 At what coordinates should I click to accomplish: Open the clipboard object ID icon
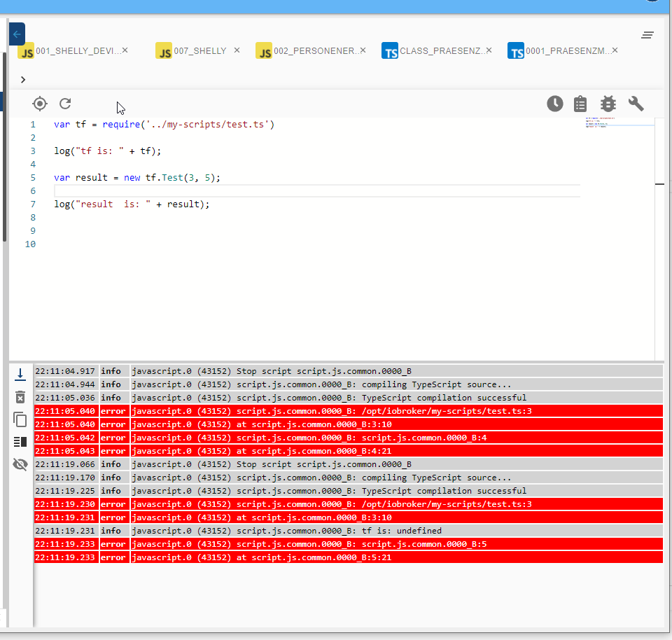click(x=580, y=104)
